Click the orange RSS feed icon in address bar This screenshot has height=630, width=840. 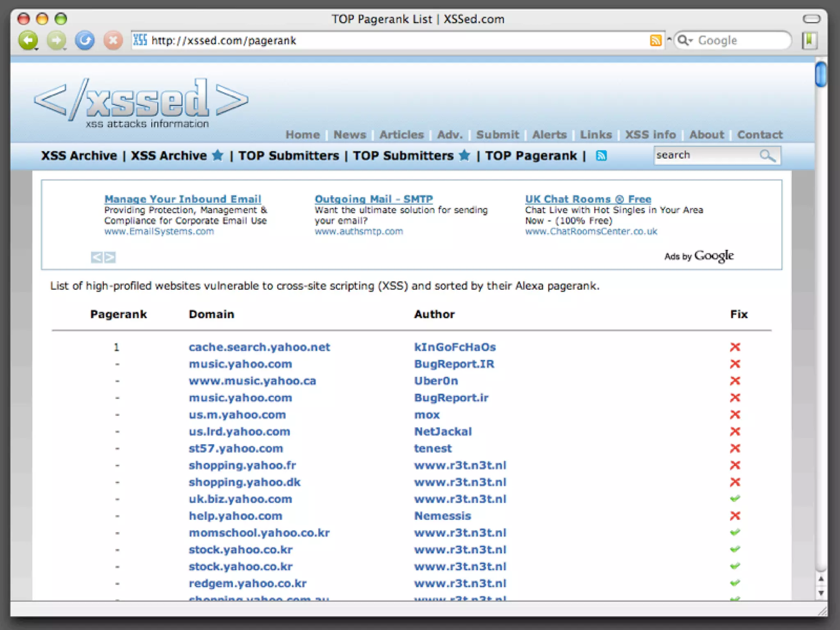[x=655, y=40]
